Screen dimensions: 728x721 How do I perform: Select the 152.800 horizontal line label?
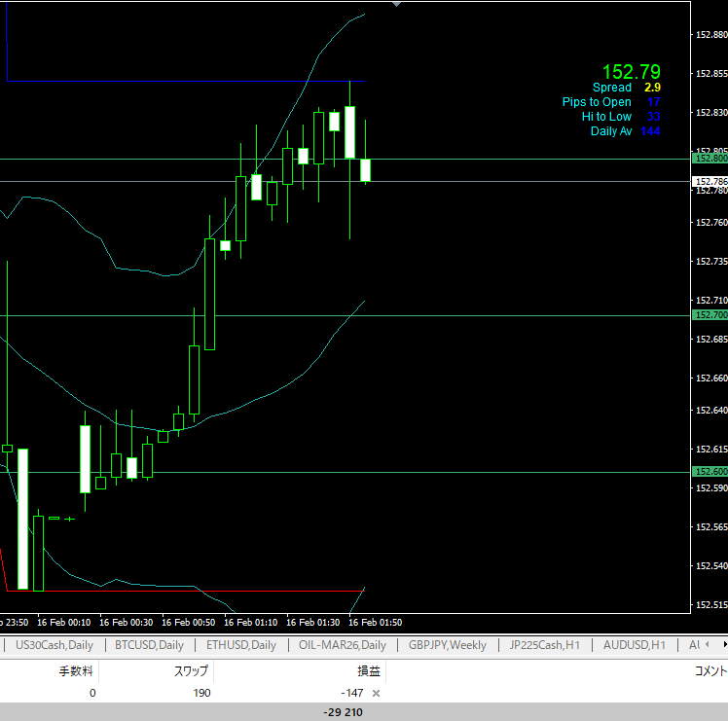point(710,158)
